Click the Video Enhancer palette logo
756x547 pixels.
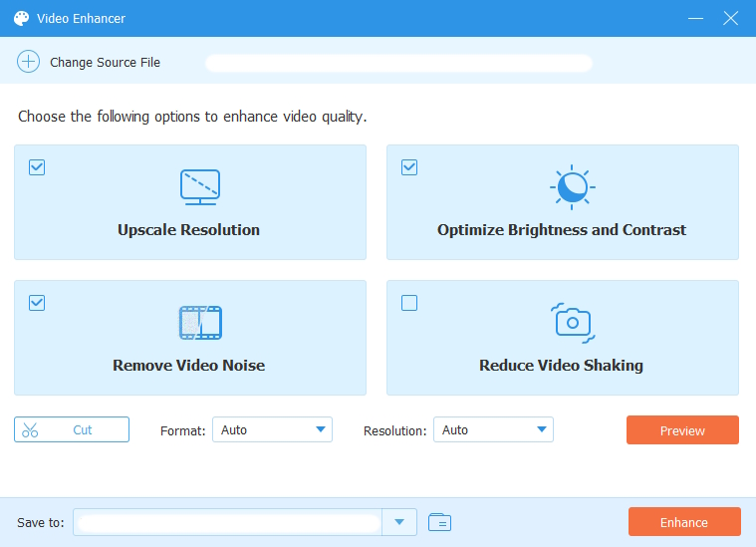coord(21,18)
